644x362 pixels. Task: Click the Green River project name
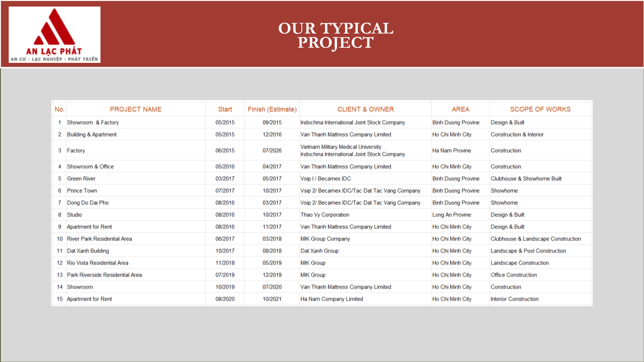pos(82,179)
